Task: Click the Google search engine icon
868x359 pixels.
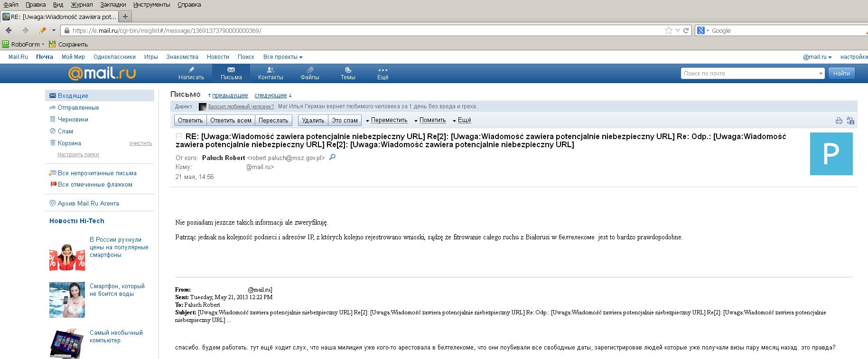Action: click(x=701, y=30)
